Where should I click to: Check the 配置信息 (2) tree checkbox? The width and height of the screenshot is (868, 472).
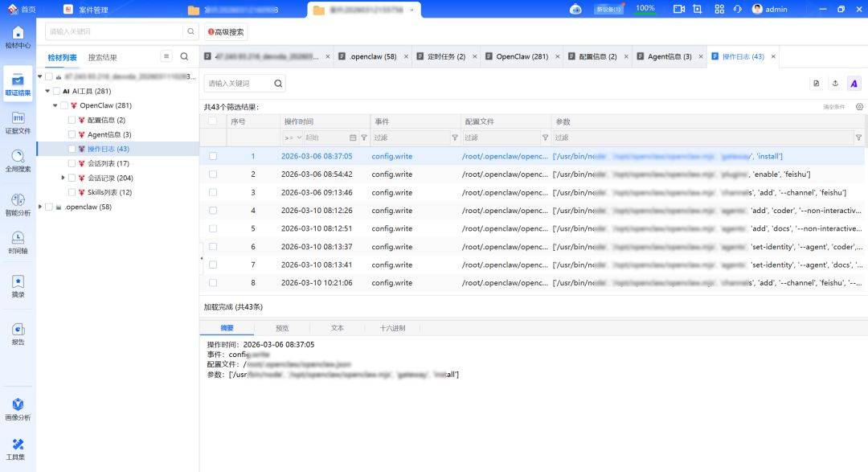click(x=72, y=120)
